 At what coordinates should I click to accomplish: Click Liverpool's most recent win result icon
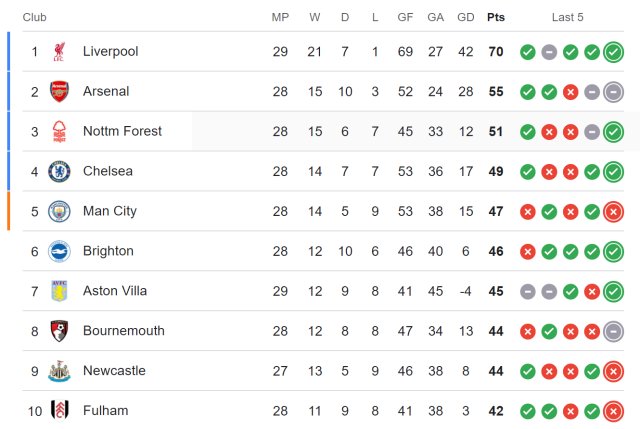click(x=613, y=52)
